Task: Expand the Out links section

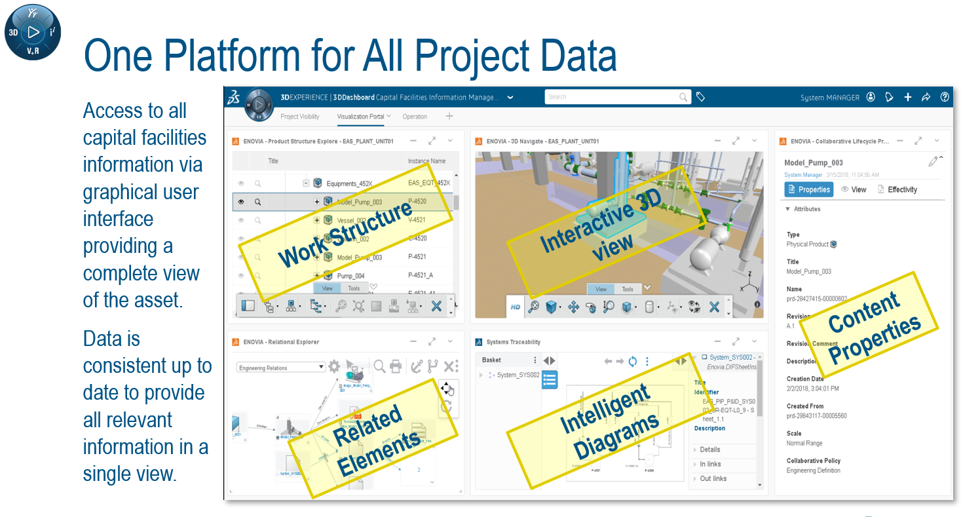Action: pyautogui.click(x=713, y=478)
